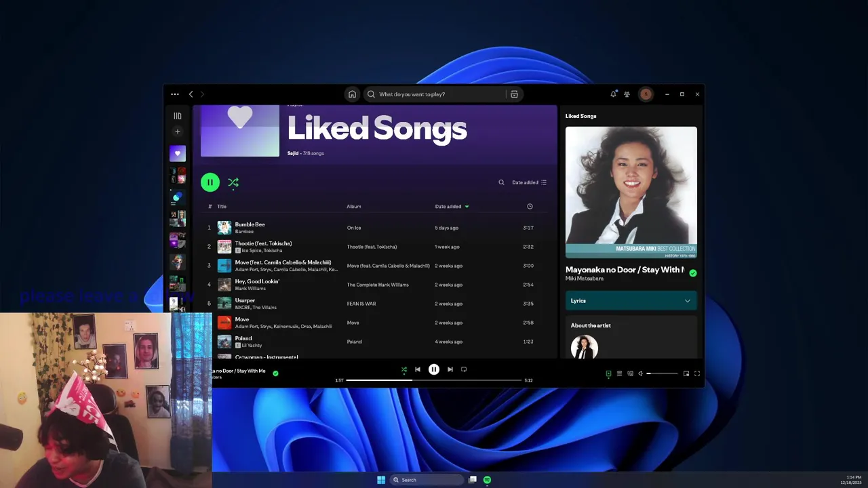The width and height of the screenshot is (868, 488).
Task: Click the Spotify taskbar icon
Action: tap(487, 480)
